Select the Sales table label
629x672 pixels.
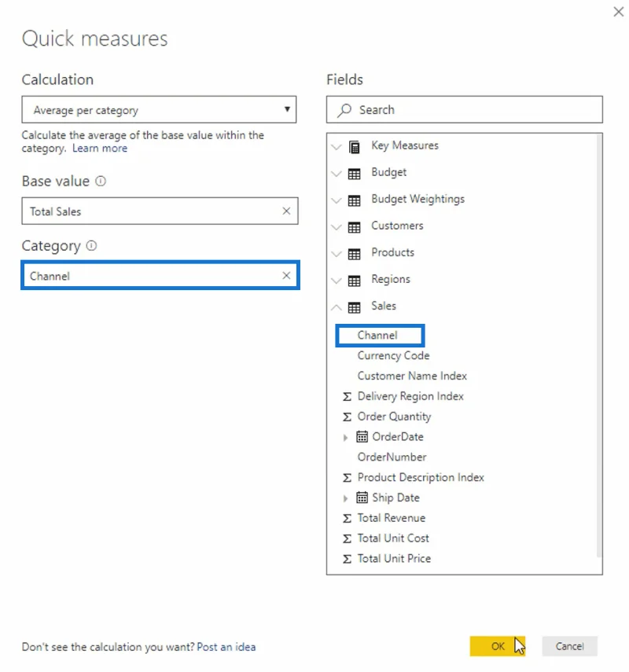tap(384, 306)
